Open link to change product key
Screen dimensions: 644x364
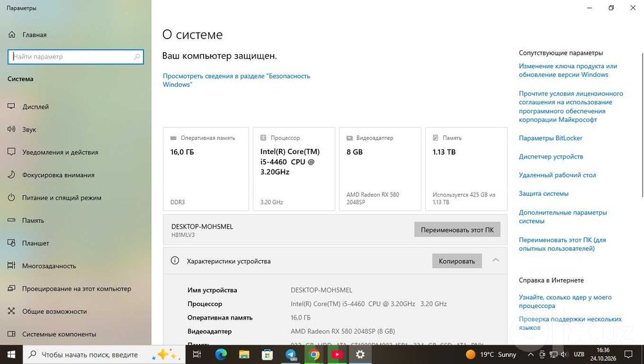tap(567, 70)
